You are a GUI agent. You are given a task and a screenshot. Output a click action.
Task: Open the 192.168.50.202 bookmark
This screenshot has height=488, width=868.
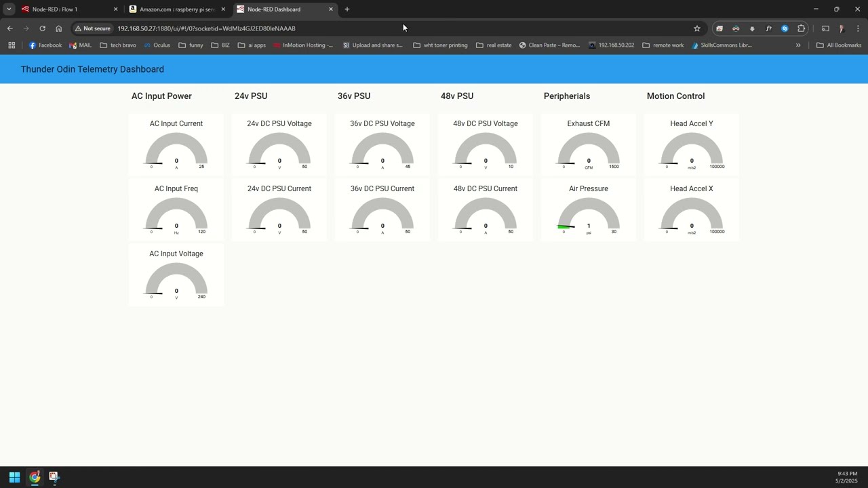611,45
